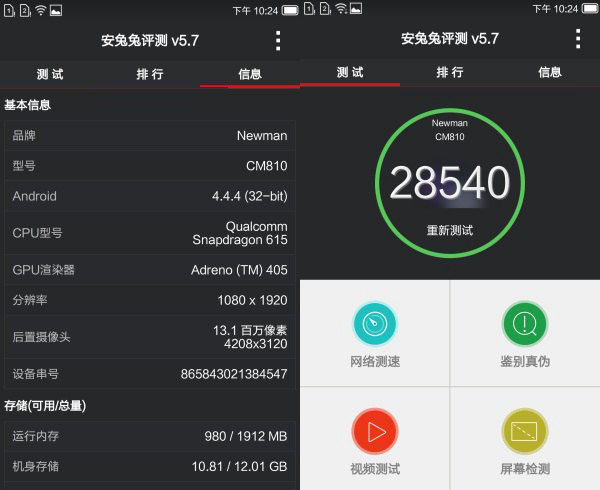Image resolution: width=600 pixels, height=490 pixels.
Task: Tap GPU渲染器 row label
Action: click(x=43, y=270)
